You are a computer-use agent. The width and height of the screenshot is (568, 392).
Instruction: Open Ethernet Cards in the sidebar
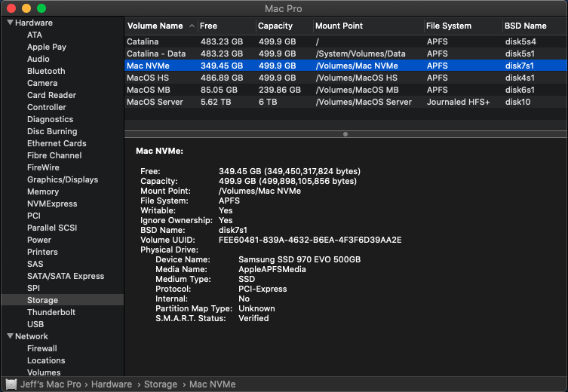tap(57, 143)
